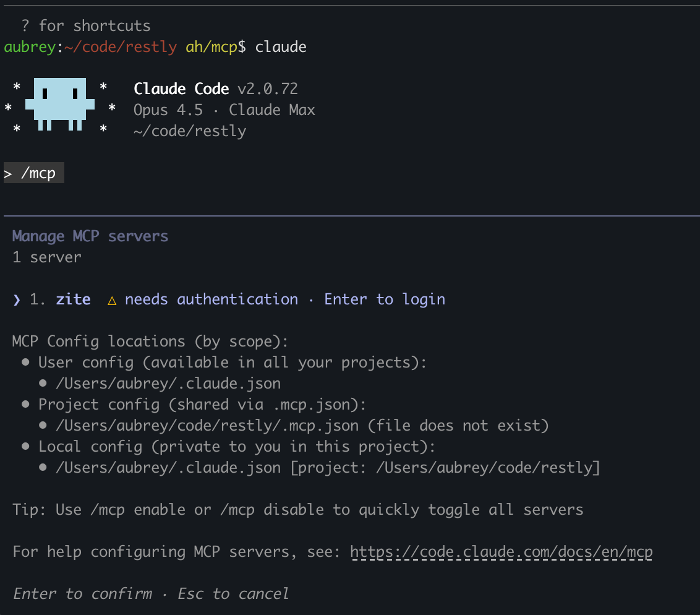The image size is (700, 615).
Task: Click the prompt chevron before /mcp
Action: pos(7,173)
